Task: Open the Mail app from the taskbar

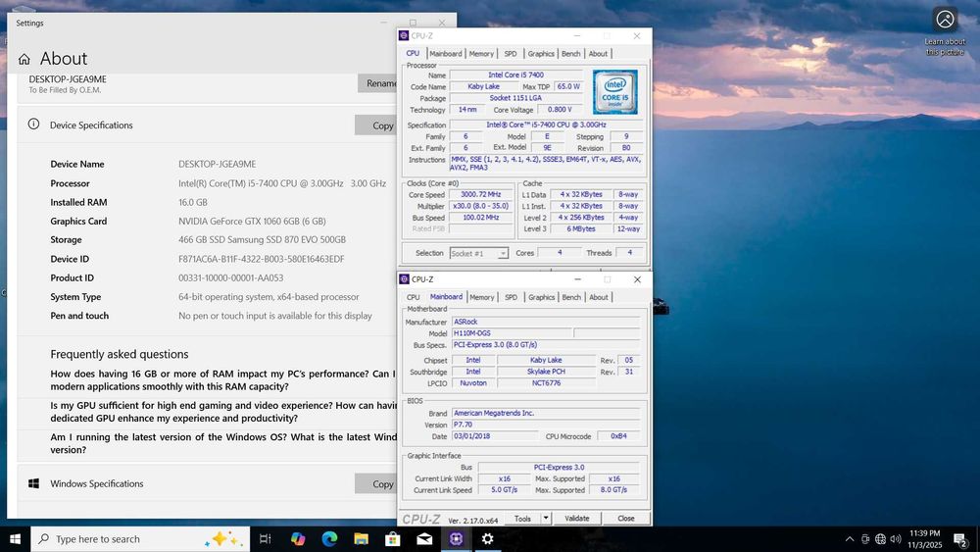Action: 424,539
